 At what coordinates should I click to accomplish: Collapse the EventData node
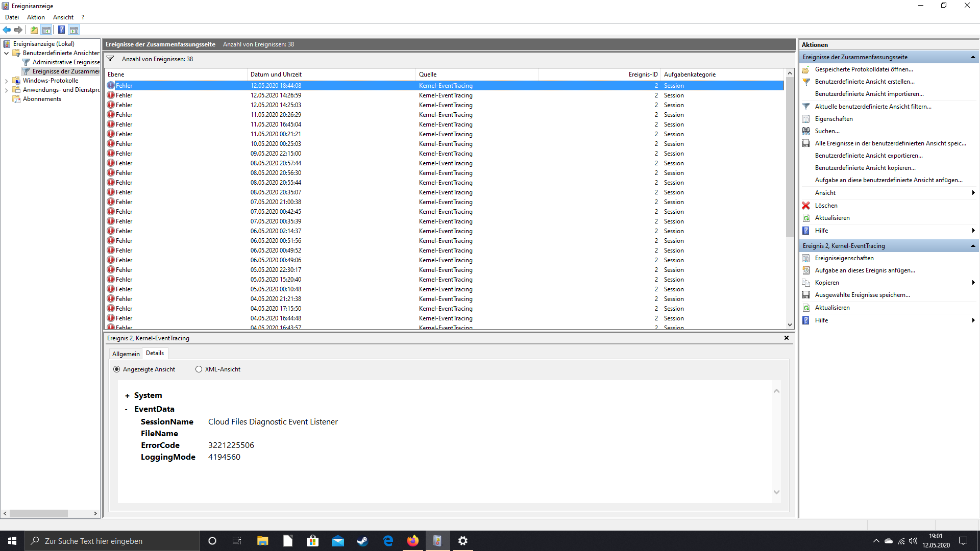click(x=126, y=410)
